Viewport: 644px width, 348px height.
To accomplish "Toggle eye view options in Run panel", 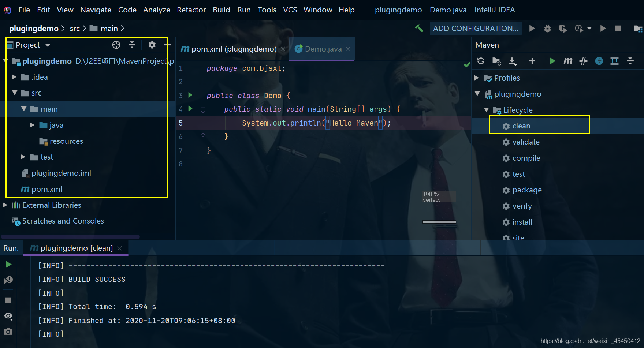I will click(8, 316).
